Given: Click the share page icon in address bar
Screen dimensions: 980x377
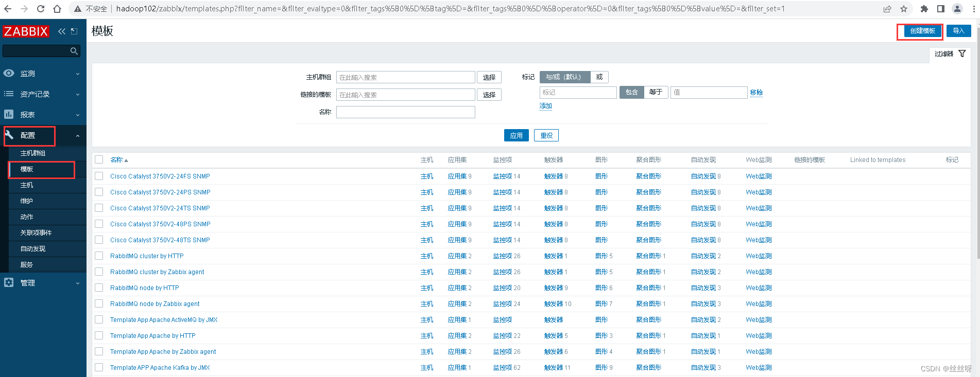Looking at the screenshot, I should click(887, 9).
